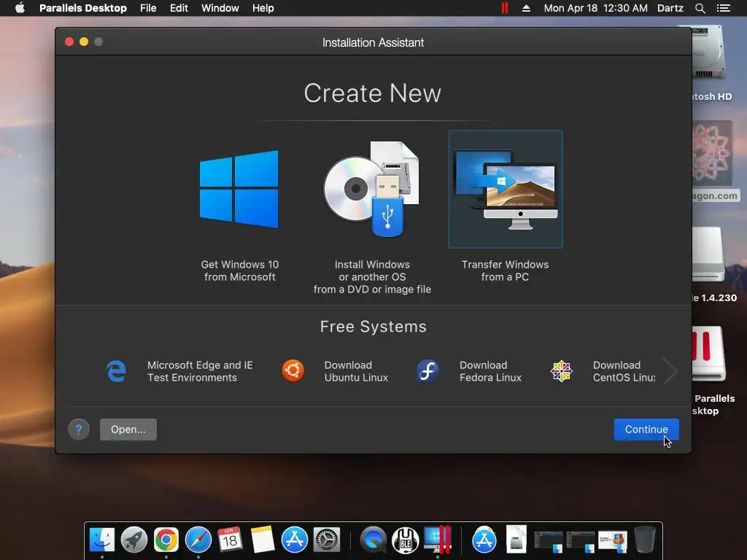747x560 pixels.
Task: Open the Window menu
Action: [x=220, y=8]
